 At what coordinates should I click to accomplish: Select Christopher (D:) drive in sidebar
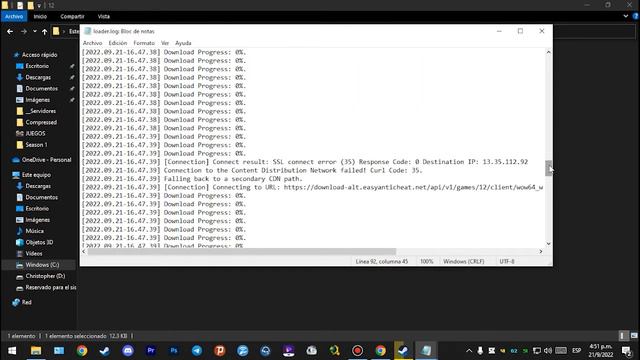point(45,276)
